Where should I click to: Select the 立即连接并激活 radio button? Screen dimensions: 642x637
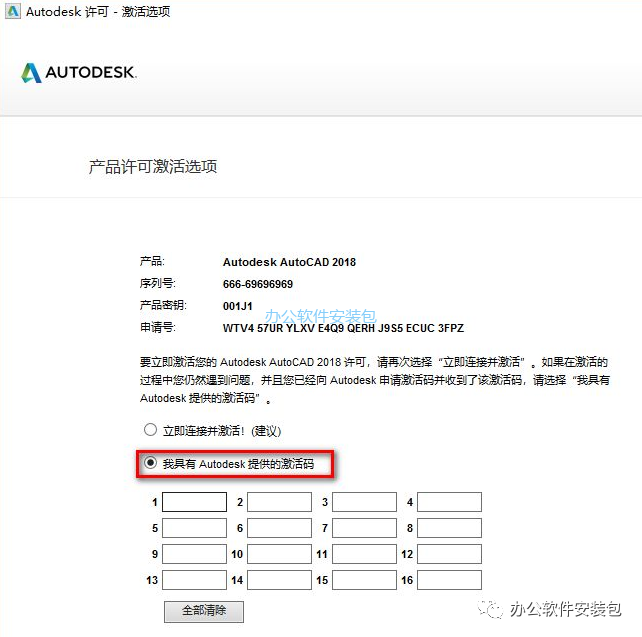click(151, 429)
